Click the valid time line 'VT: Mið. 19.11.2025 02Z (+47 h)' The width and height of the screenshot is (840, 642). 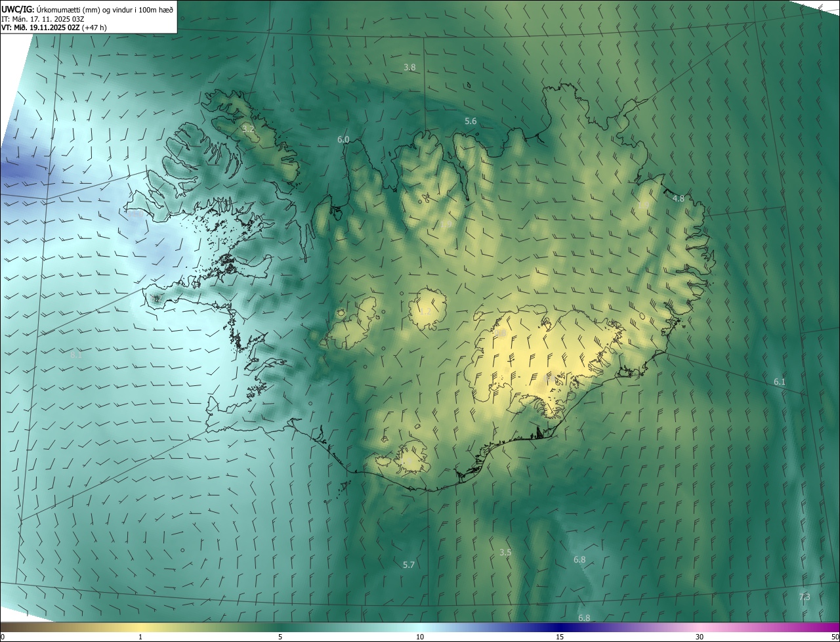pos(54,28)
